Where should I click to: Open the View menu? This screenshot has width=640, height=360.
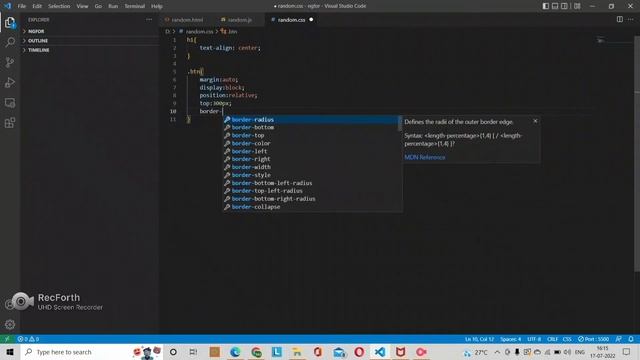pyautogui.click(x=82, y=6)
